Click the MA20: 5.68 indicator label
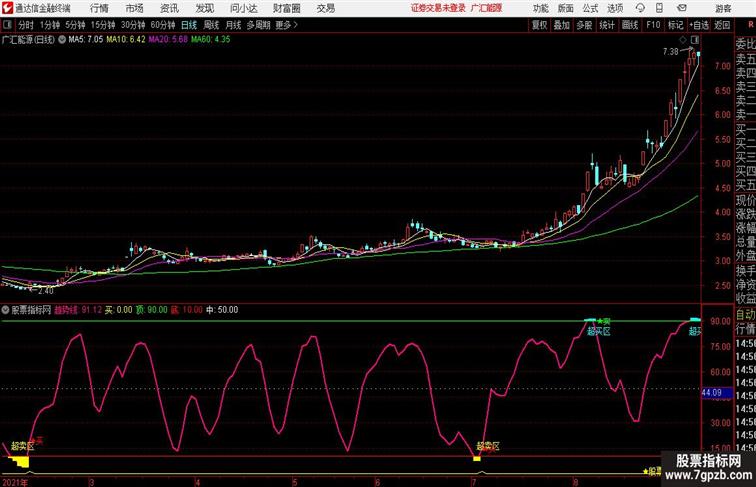756x487 pixels. point(168,40)
